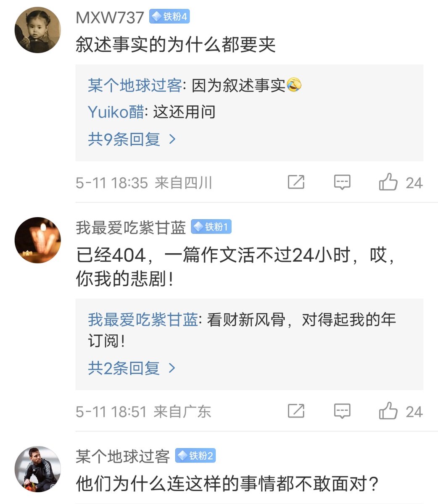Viewport: 438px width, 504px height.
Task: Open 某个地球过客 profile link in reply
Action: [x=135, y=86]
